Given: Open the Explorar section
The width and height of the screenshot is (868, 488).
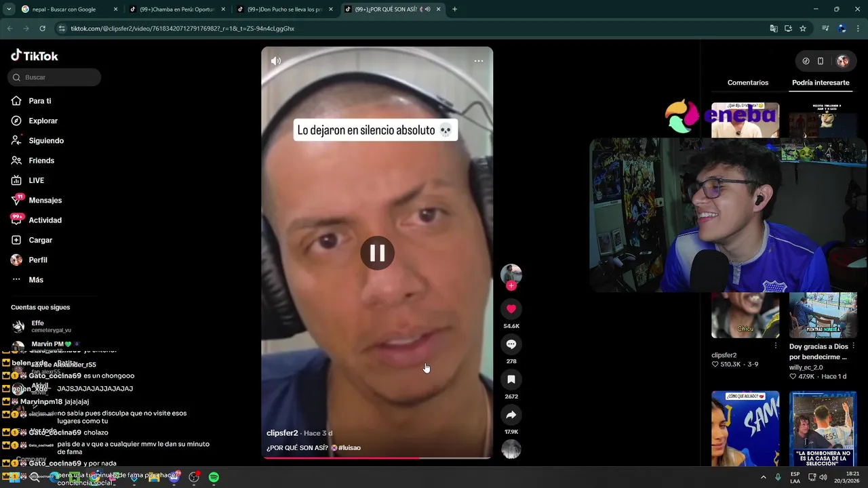Looking at the screenshot, I should pyautogui.click(x=43, y=121).
